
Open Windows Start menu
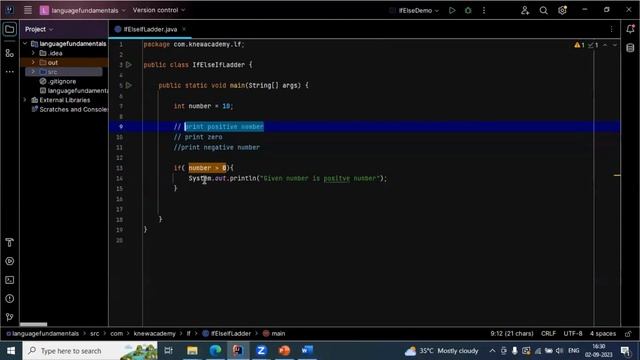[11, 351]
